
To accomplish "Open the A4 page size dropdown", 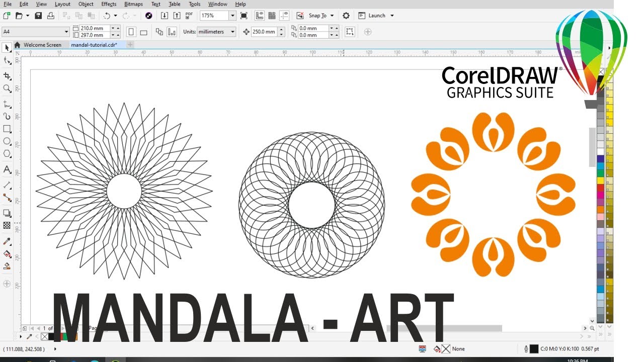I will pyautogui.click(x=66, y=32).
